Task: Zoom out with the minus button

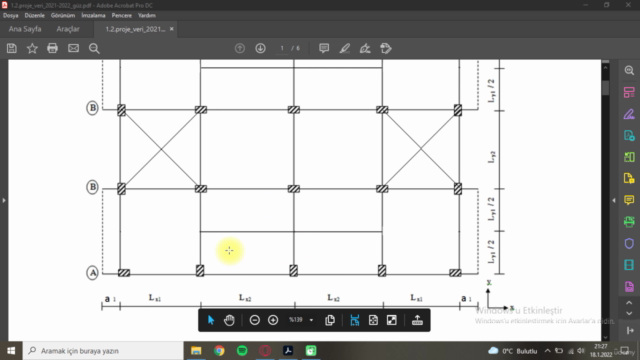Action: [255, 320]
